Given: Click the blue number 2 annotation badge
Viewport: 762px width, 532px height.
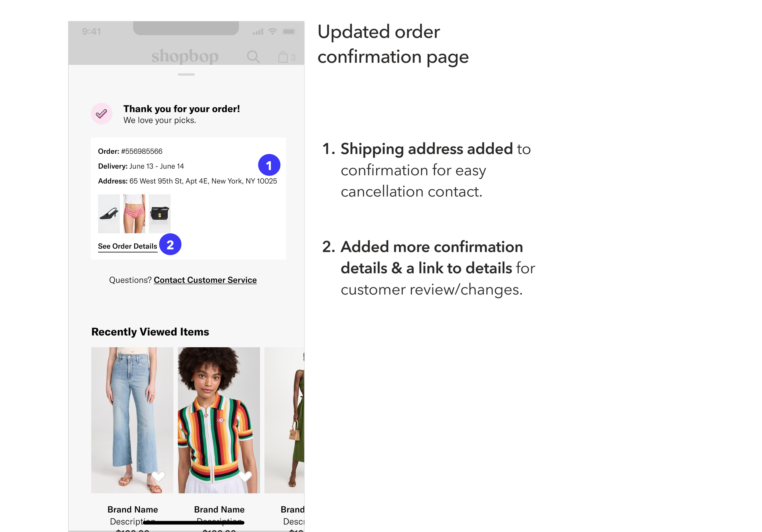Looking at the screenshot, I should pyautogui.click(x=170, y=245).
